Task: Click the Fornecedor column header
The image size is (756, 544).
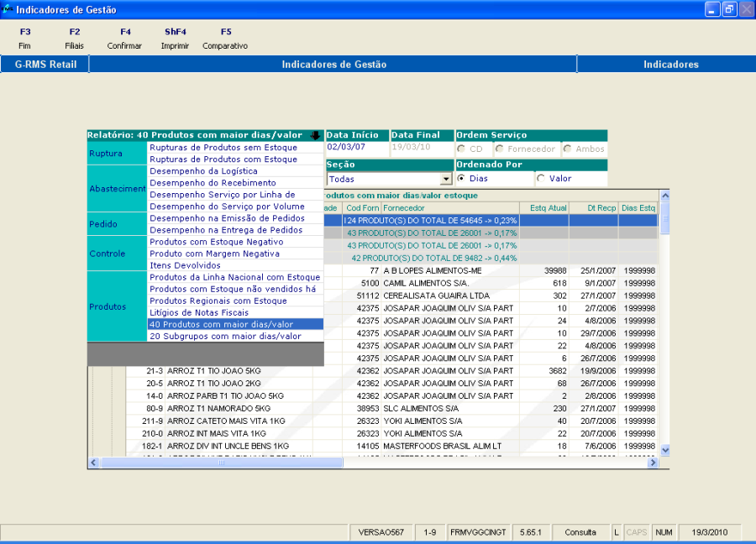Action: click(404, 207)
